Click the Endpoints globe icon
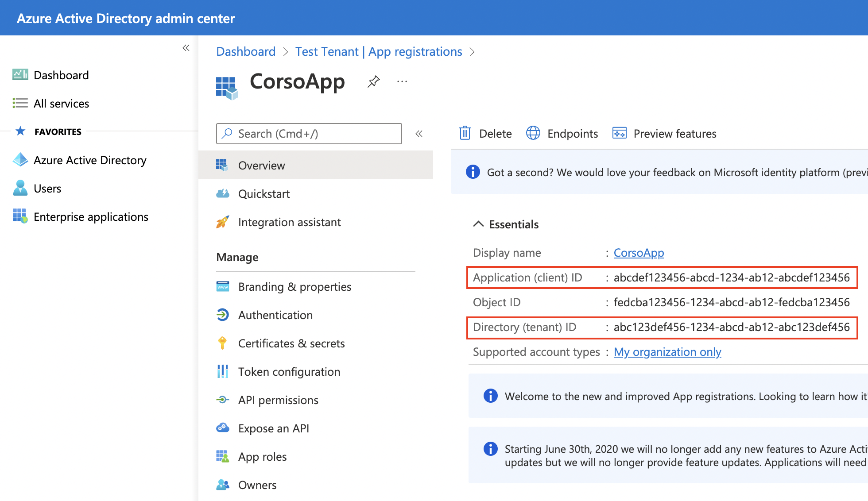Screen dimensions: 868x501 [x=533, y=133]
